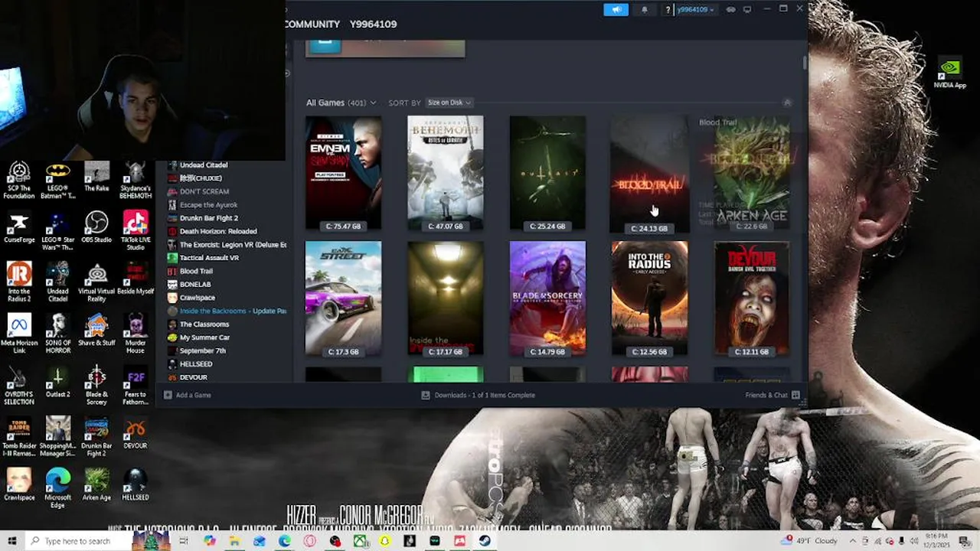This screenshot has height=551, width=980.
Task: Click Steam library vertical scrollbar
Action: point(804,64)
